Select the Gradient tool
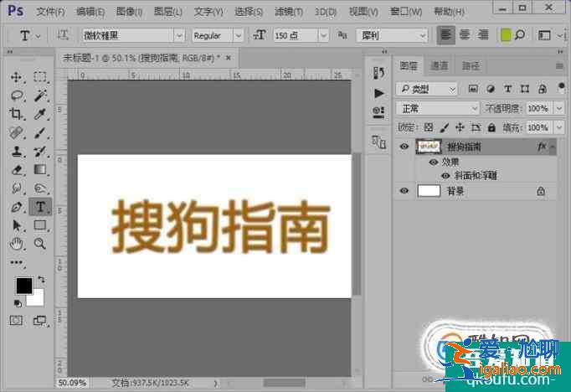Image resolution: width=571 pixels, height=392 pixels. coord(40,170)
